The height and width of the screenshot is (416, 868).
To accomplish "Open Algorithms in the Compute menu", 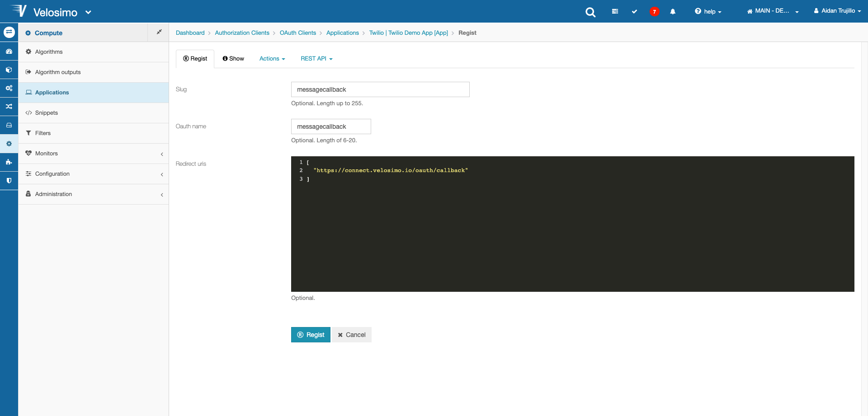I will point(94,52).
